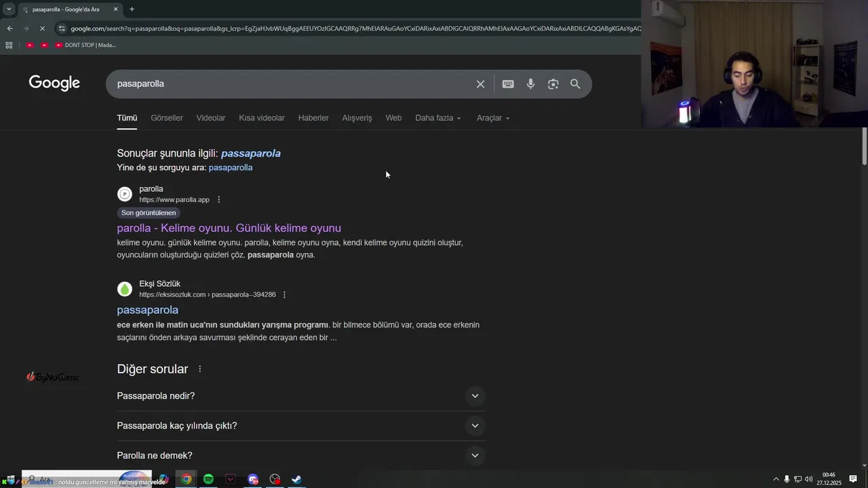Open the second YouTube bookmark
868x488 pixels.
[44, 45]
